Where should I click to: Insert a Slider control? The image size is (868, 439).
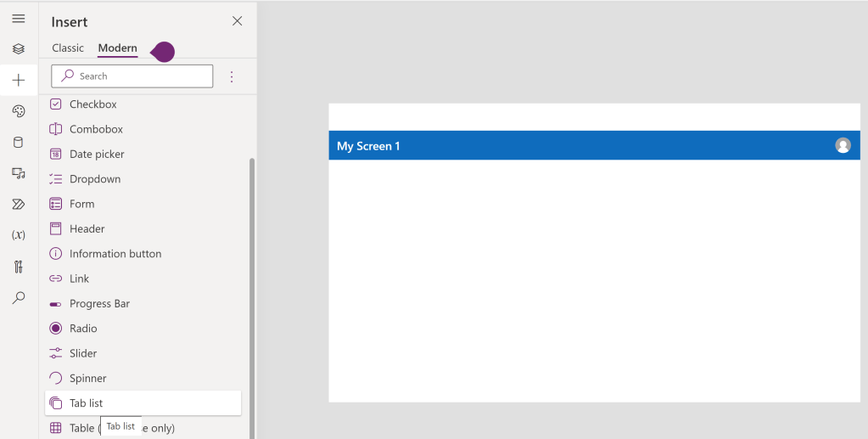click(83, 353)
